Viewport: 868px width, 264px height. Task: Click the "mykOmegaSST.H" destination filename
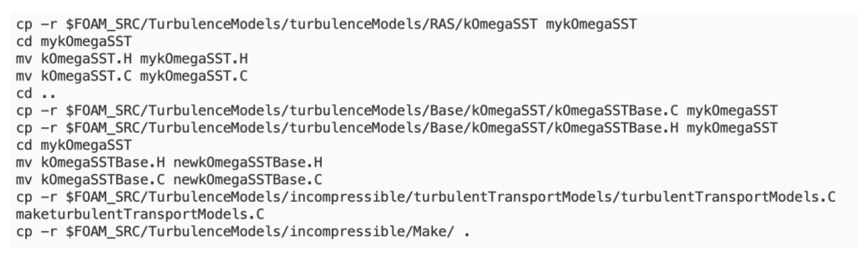tap(194, 59)
